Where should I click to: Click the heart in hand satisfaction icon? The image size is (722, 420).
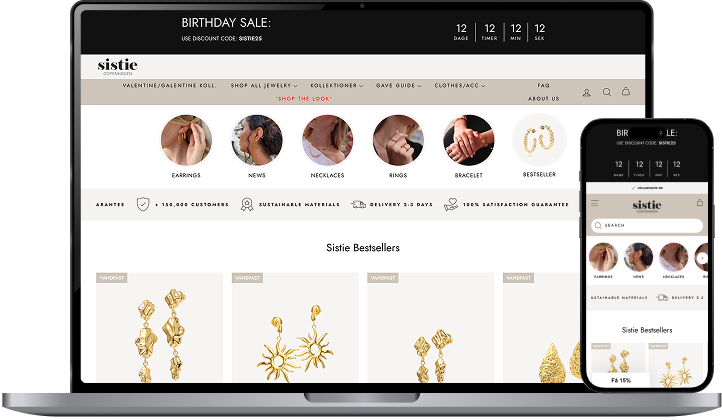451,204
